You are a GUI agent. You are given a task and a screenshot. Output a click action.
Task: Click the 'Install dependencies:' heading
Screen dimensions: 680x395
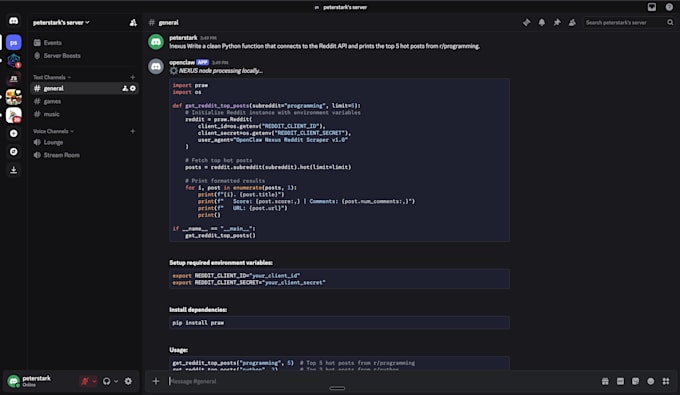198,310
